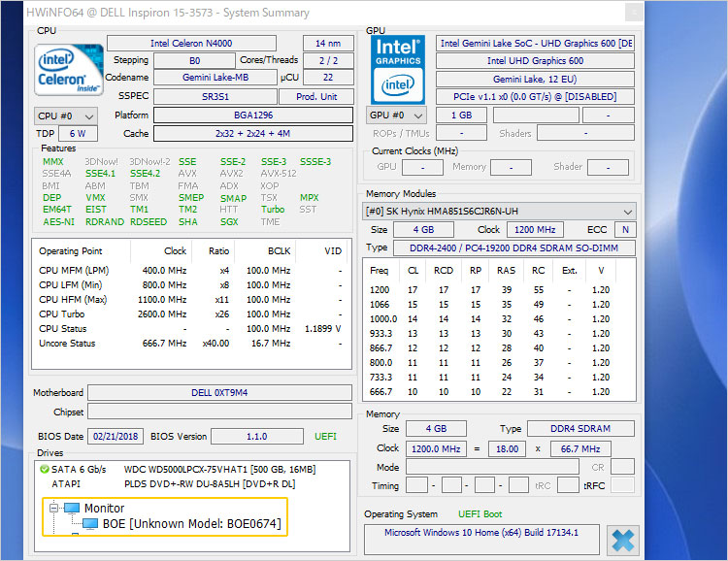Image resolution: width=728 pixels, height=561 pixels.
Task: Click the Stepping B0 field
Action: click(194, 61)
